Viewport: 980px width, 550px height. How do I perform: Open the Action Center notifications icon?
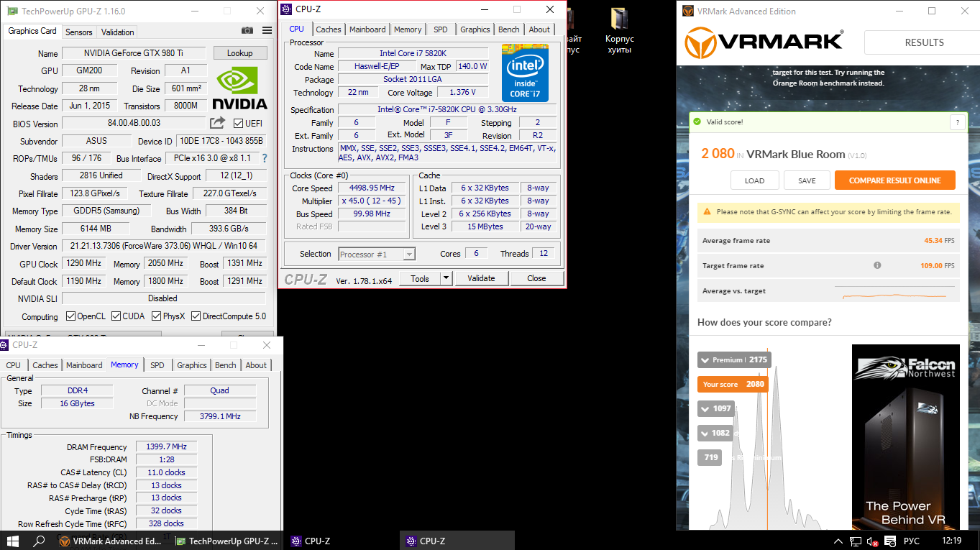coord(889,541)
